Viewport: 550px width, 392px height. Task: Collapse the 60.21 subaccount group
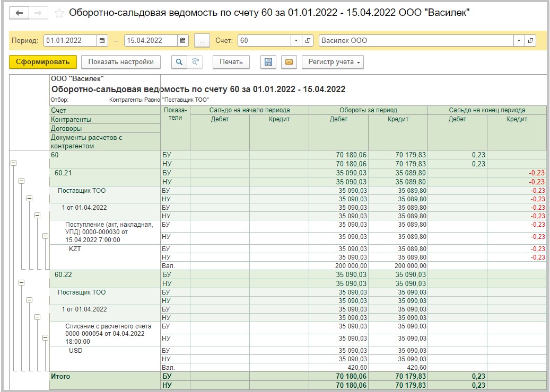coord(21,181)
